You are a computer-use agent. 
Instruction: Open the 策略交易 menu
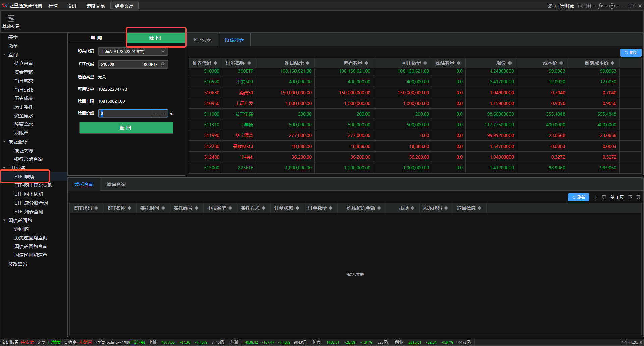[95, 6]
